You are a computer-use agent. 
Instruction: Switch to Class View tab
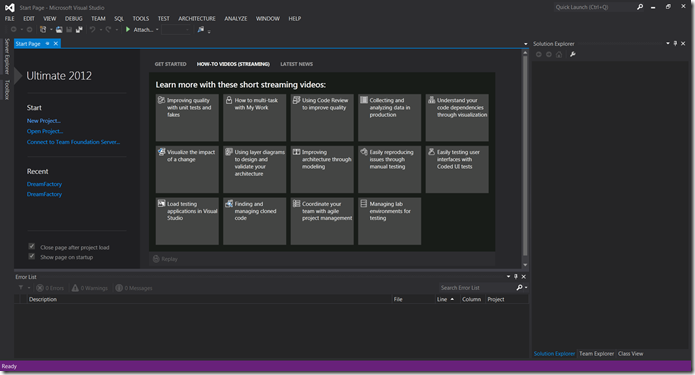tap(630, 354)
